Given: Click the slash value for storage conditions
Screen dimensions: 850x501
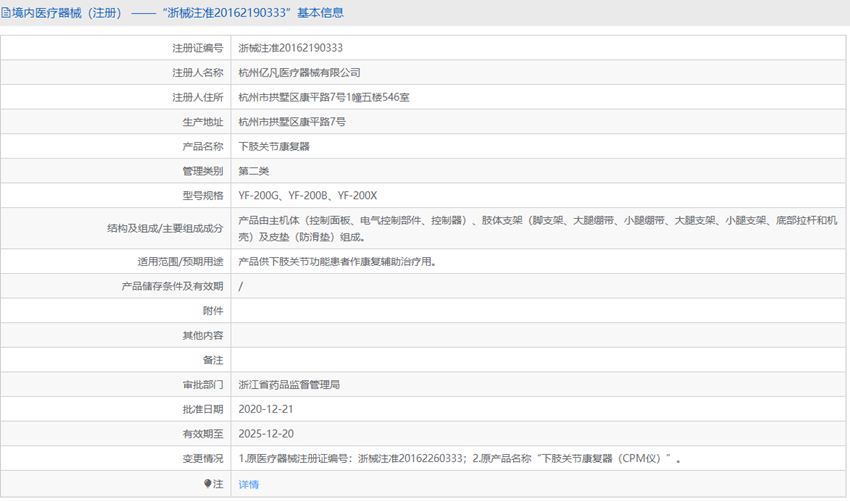Looking at the screenshot, I should pyautogui.click(x=241, y=286).
